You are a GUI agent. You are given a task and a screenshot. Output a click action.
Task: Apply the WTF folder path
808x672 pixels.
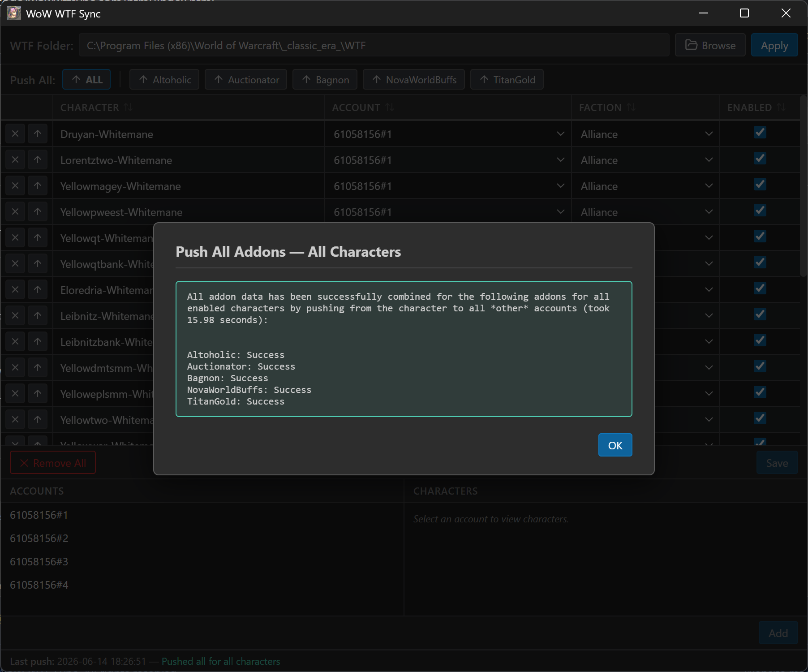[774, 45]
